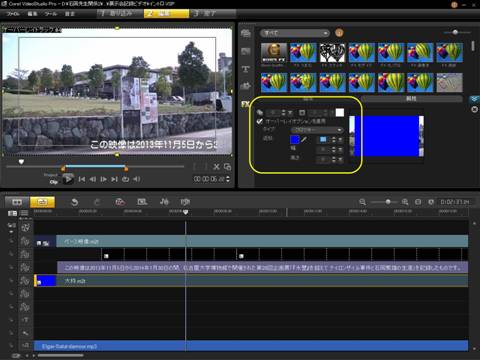Enlarge the preview window icon
This screenshot has height=360, width=480.
point(227,167)
